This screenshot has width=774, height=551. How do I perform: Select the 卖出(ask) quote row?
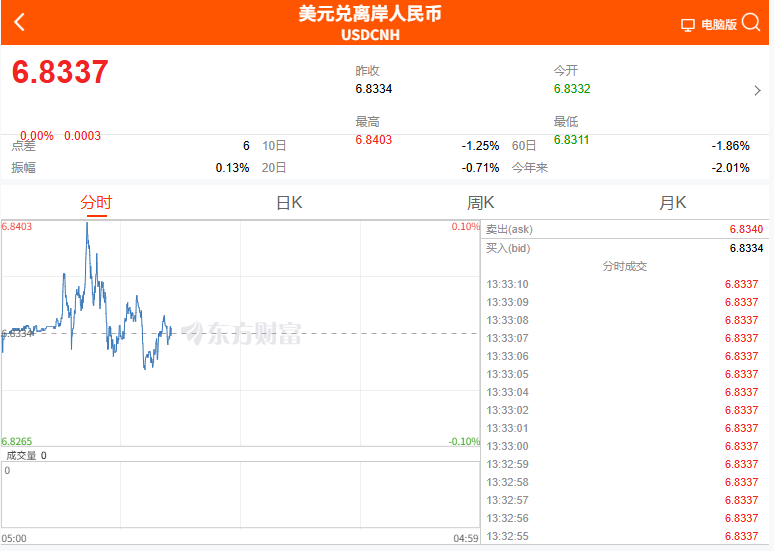625,229
